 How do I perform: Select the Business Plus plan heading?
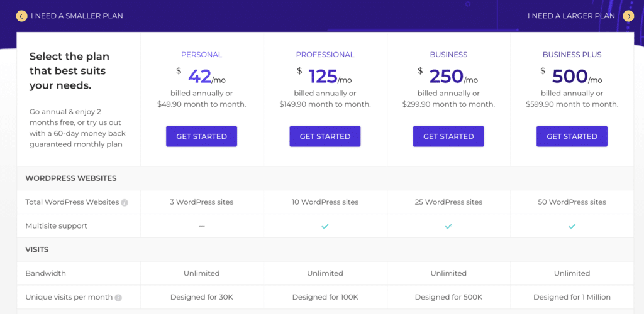572,55
